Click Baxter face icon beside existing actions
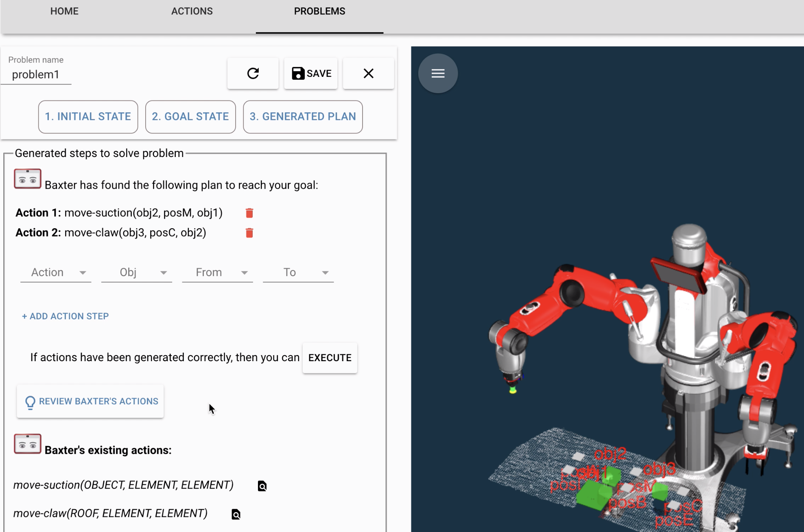 click(x=28, y=444)
